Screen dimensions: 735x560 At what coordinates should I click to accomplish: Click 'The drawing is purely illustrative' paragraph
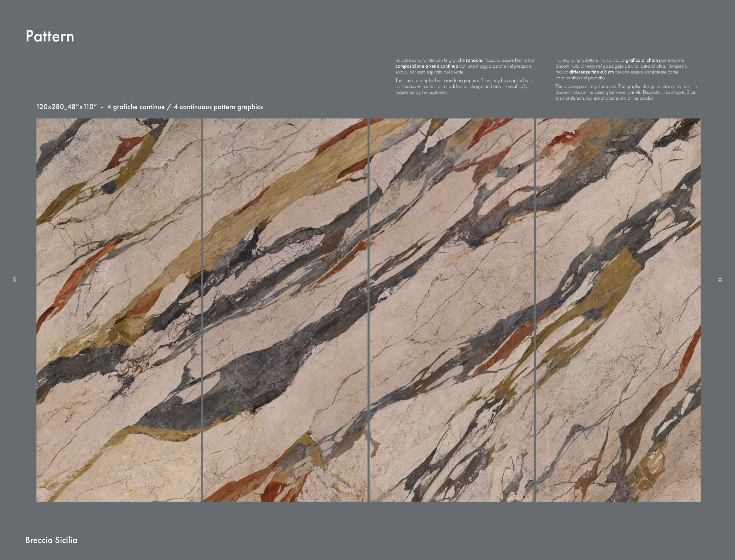tap(625, 92)
